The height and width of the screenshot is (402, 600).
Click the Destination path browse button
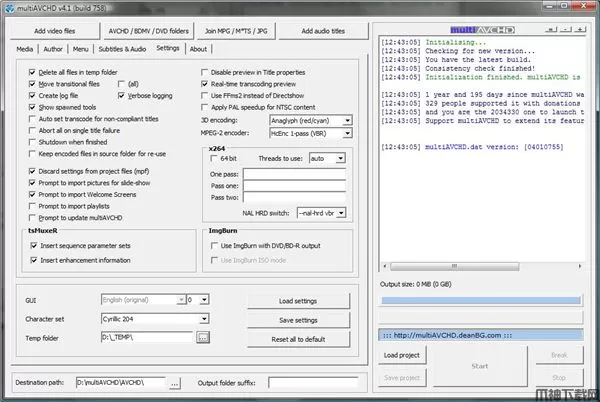click(x=174, y=382)
